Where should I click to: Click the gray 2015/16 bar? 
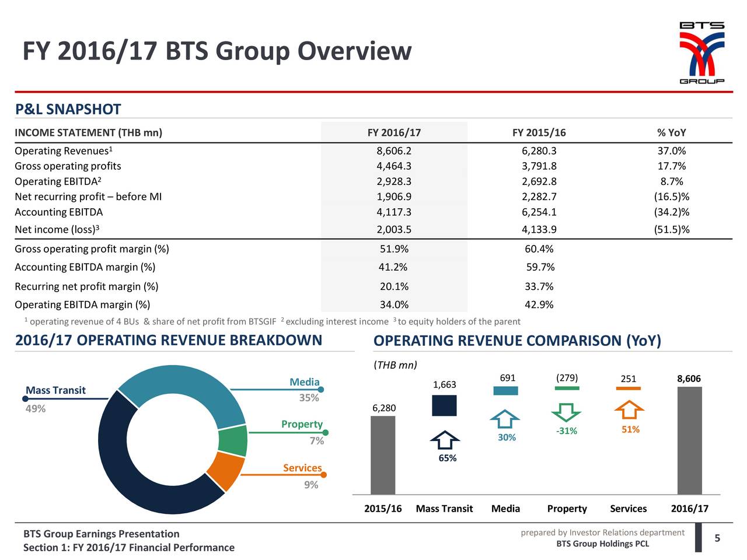pos(383,455)
